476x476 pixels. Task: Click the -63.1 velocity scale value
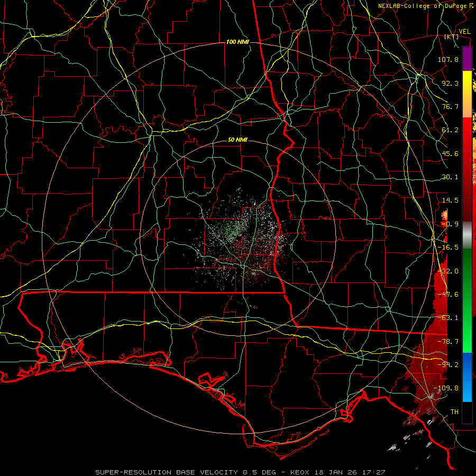[448, 318]
